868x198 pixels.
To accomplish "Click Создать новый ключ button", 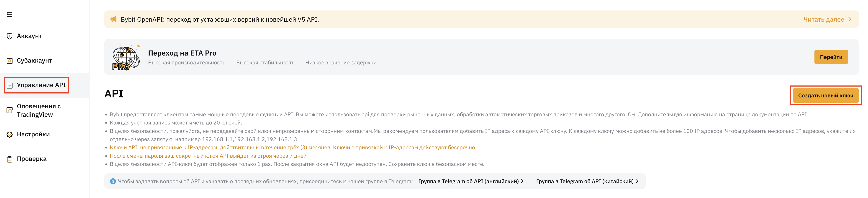I will pos(826,95).
